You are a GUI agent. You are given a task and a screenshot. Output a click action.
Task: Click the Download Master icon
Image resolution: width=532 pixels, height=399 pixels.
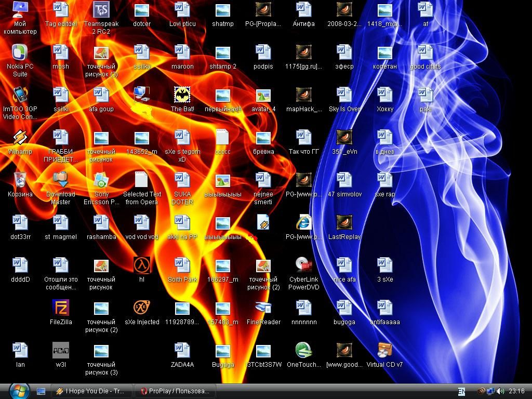tap(60, 180)
